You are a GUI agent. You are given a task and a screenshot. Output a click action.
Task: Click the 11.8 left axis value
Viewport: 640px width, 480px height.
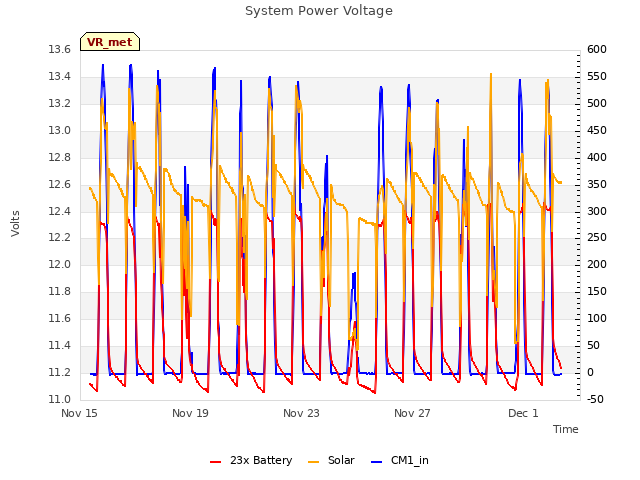(60, 291)
